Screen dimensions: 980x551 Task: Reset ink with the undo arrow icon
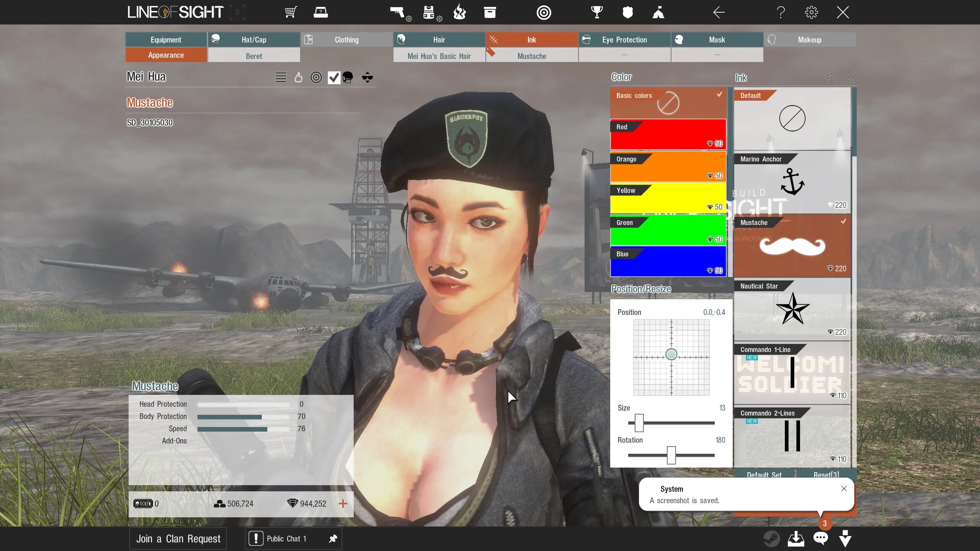pos(831,77)
